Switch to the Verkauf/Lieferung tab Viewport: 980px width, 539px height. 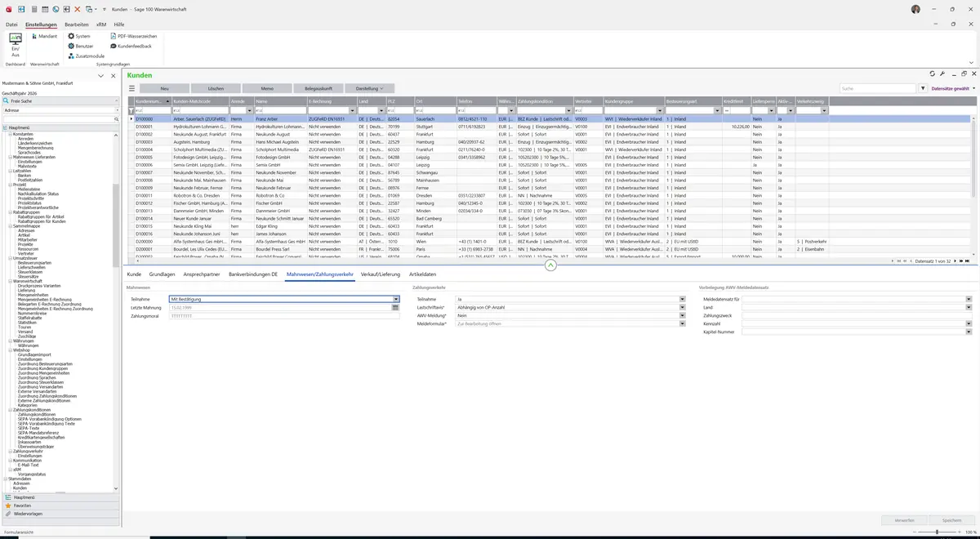381,274
